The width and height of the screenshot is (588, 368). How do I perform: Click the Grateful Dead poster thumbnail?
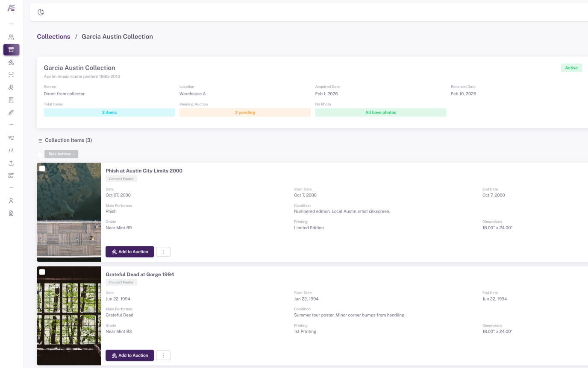click(69, 316)
